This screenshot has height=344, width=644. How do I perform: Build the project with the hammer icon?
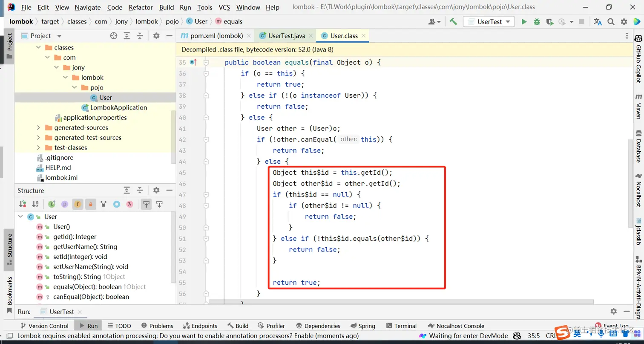pyautogui.click(x=453, y=22)
